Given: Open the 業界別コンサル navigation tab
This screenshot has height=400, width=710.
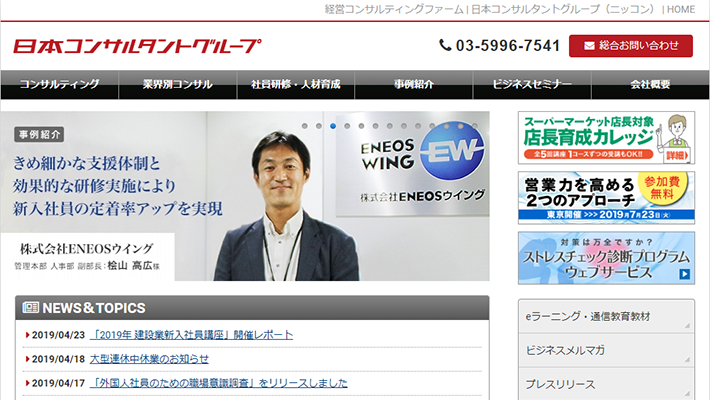Looking at the screenshot, I should pyautogui.click(x=178, y=84).
